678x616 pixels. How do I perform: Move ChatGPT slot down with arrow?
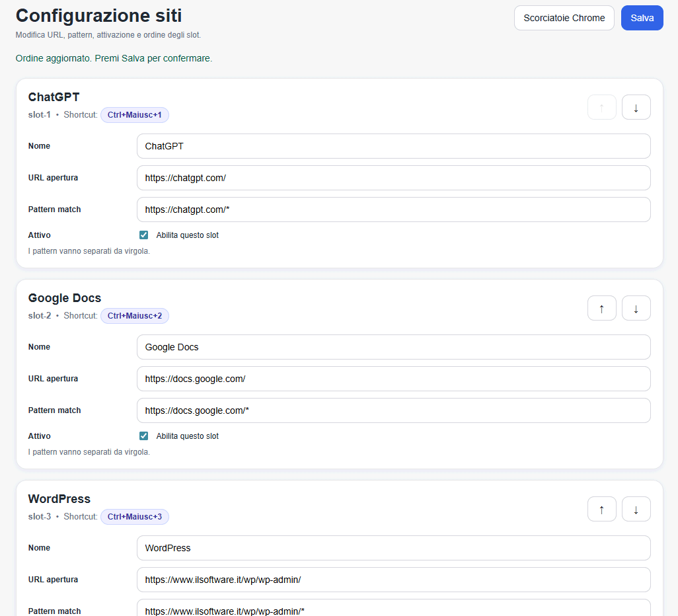pyautogui.click(x=636, y=107)
